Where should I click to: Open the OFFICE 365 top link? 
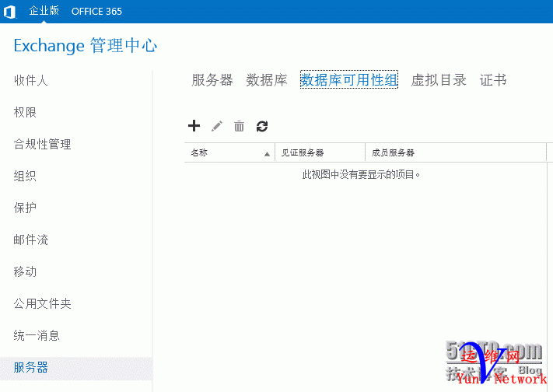(x=96, y=12)
